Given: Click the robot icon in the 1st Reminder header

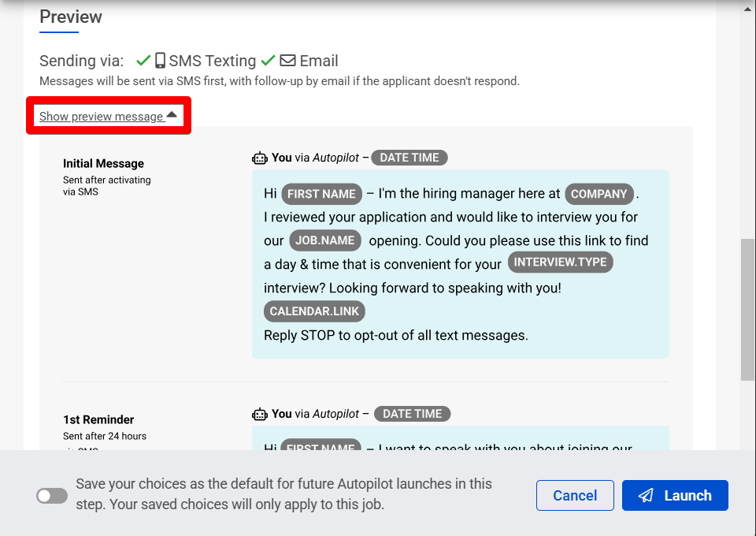Looking at the screenshot, I should [260, 414].
